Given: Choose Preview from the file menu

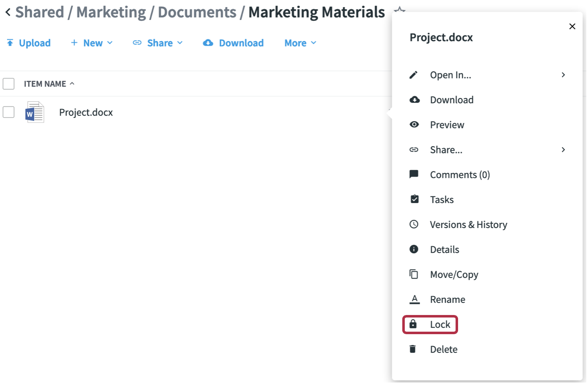Looking at the screenshot, I should (448, 125).
